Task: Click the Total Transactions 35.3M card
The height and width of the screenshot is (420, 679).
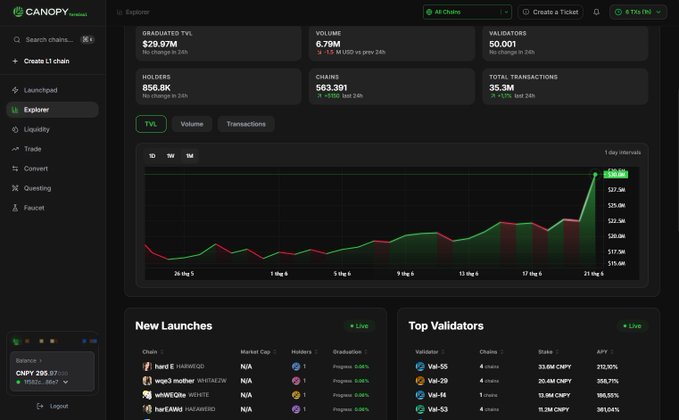Action: (x=565, y=87)
